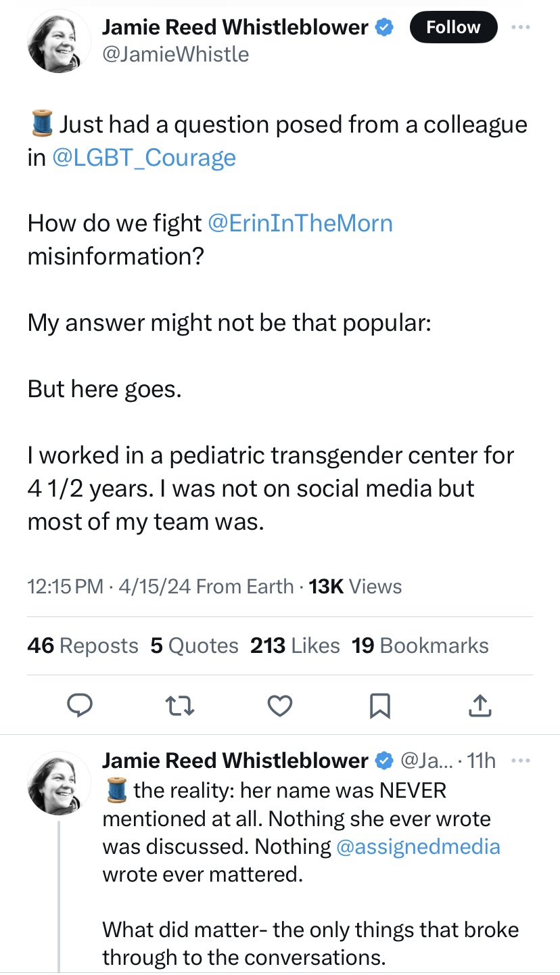Image resolution: width=560 pixels, height=975 pixels.
Task: Tap the repost arrows icon
Action: pos(179,706)
